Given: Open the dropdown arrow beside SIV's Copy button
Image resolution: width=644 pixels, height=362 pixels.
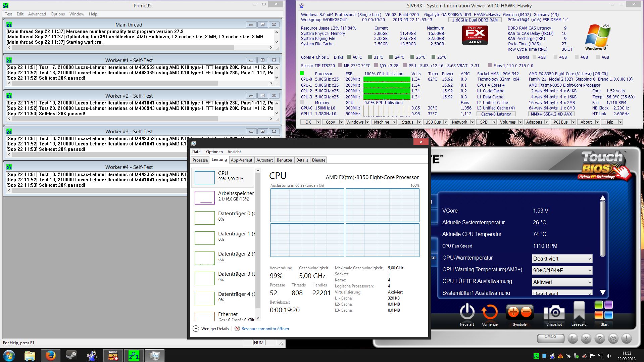Looking at the screenshot, I should tap(341, 122).
